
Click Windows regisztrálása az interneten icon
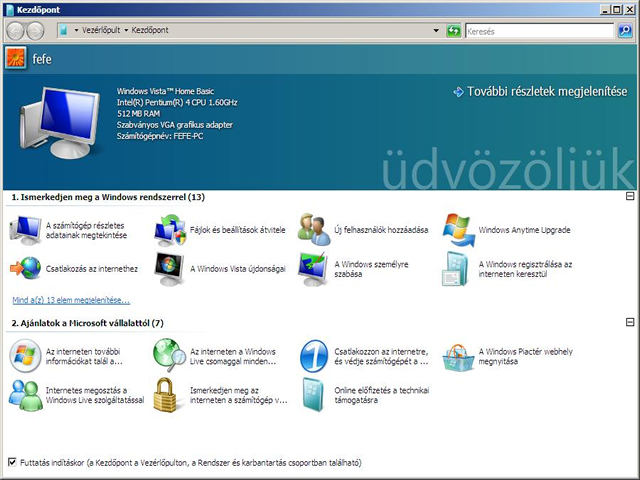(x=456, y=269)
